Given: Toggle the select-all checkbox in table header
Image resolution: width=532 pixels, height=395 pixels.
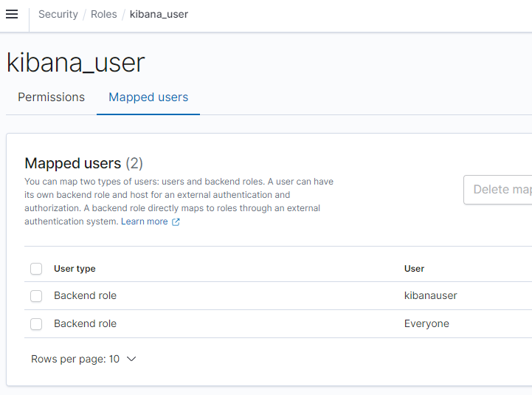Looking at the screenshot, I should [36, 269].
